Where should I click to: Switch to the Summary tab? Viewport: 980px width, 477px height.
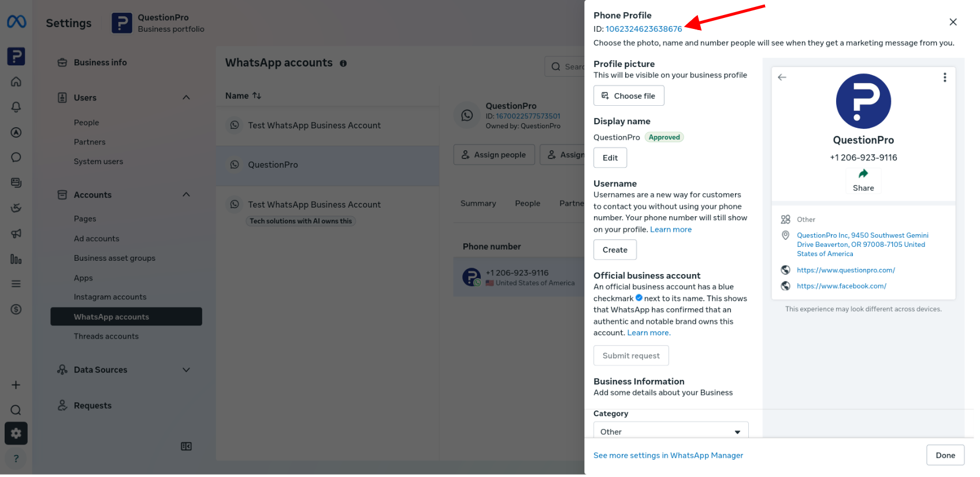click(478, 204)
